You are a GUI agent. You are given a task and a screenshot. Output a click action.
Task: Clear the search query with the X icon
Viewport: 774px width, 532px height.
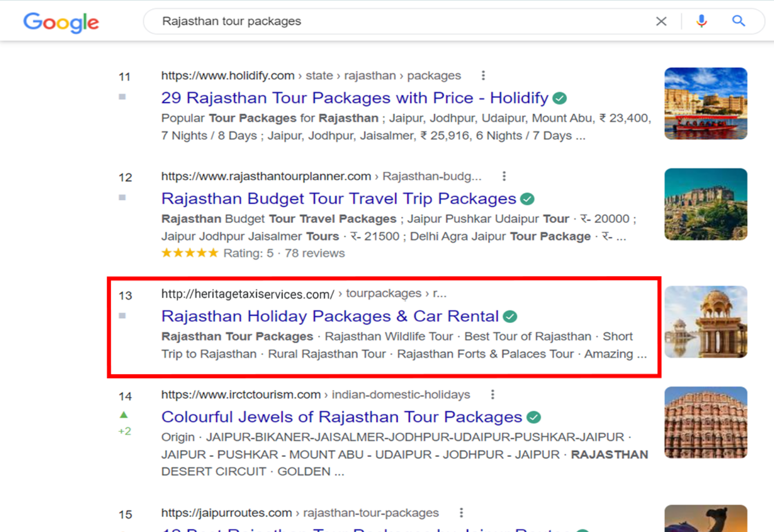661,21
